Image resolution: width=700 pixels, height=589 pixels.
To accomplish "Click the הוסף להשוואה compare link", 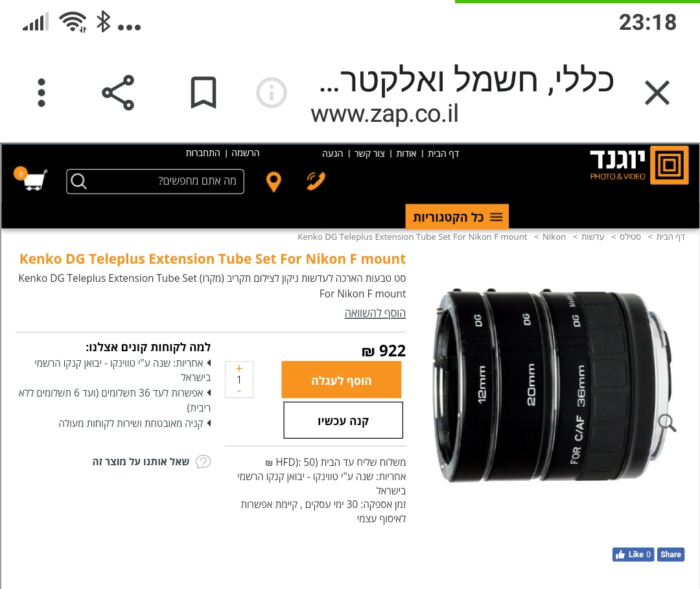I will (x=375, y=313).
